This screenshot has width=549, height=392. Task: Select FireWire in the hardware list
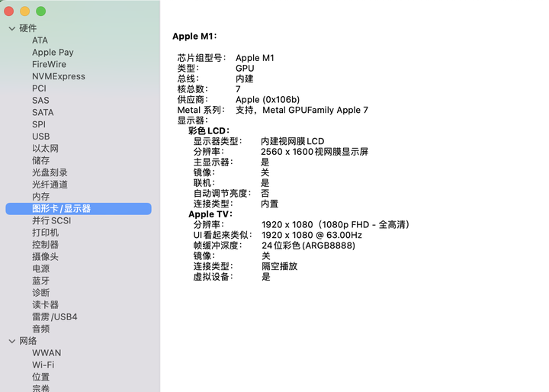click(49, 64)
